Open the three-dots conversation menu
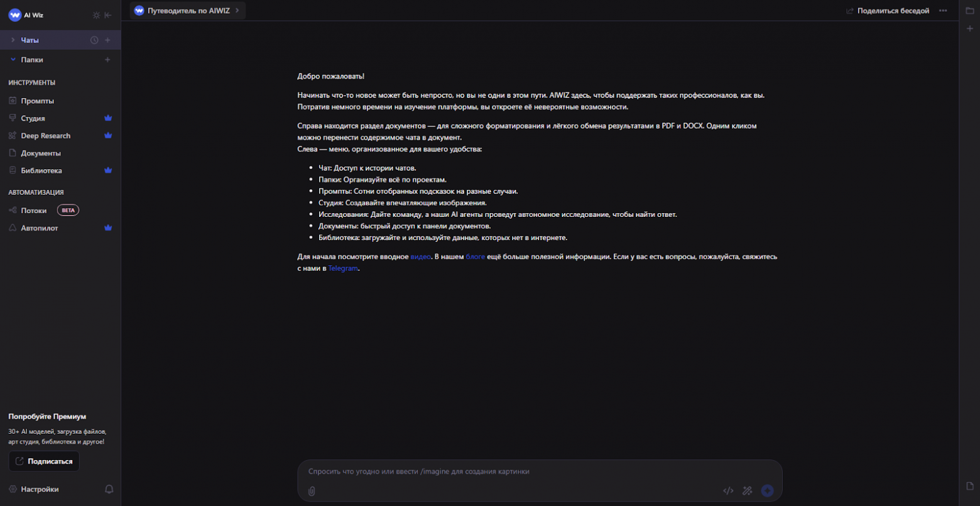980x506 pixels. (943, 11)
